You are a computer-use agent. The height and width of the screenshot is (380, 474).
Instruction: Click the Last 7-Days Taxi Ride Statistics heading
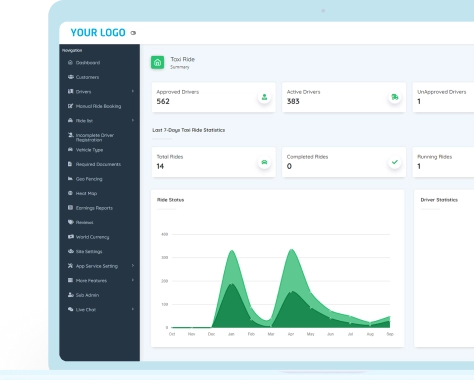pyautogui.click(x=189, y=130)
